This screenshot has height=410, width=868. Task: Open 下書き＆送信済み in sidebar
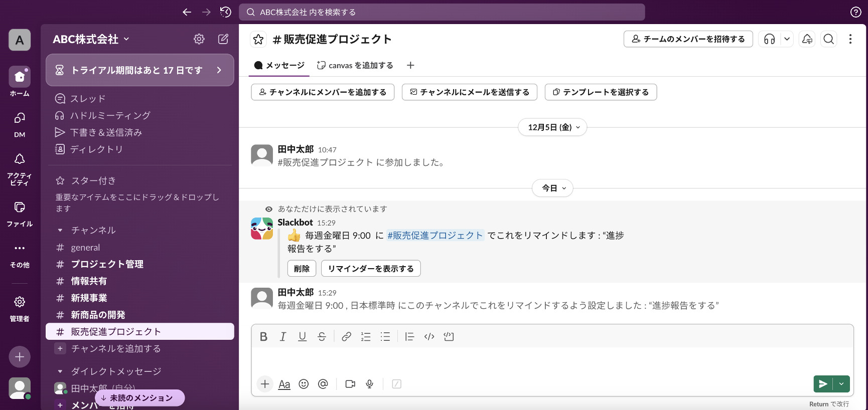140,132
